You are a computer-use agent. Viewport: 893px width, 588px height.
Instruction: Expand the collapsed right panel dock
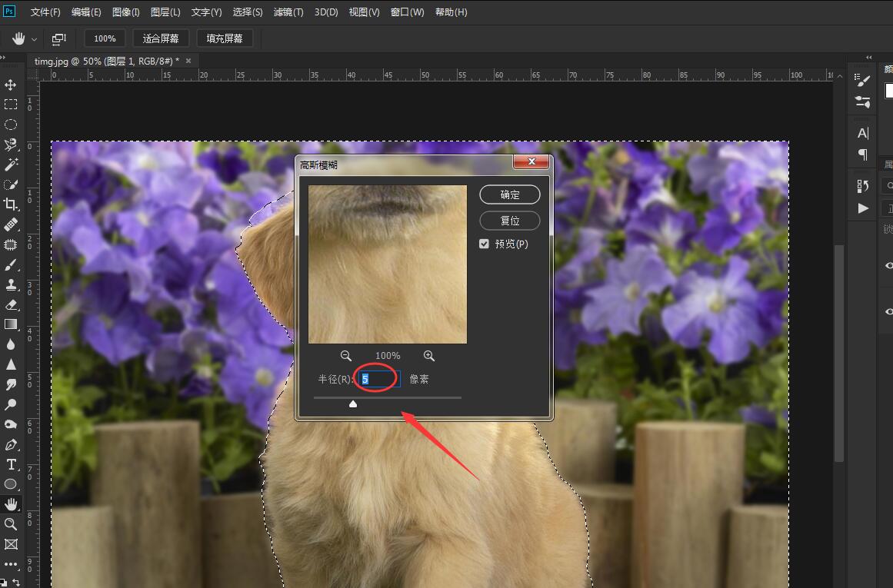coord(868,58)
